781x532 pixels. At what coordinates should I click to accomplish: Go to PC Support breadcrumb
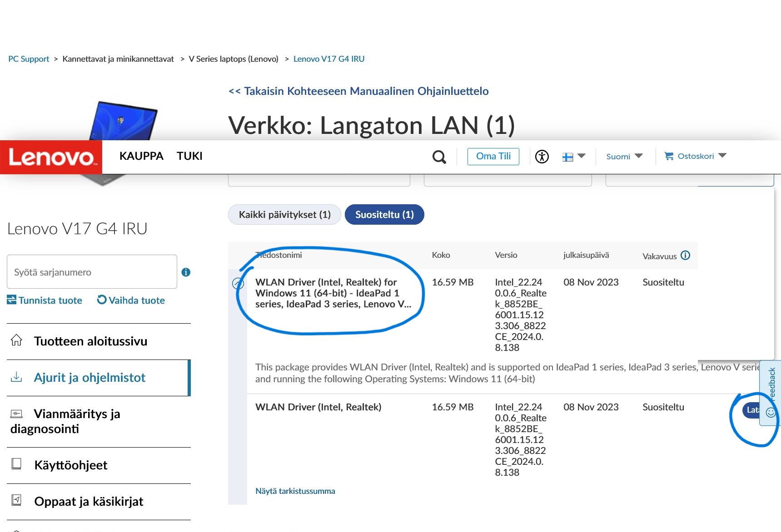(x=29, y=59)
